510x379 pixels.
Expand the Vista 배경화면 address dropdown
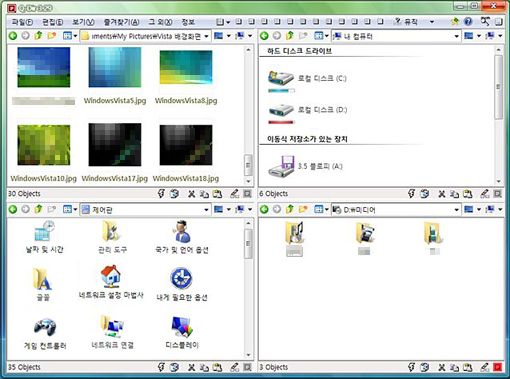pyautogui.click(x=206, y=36)
